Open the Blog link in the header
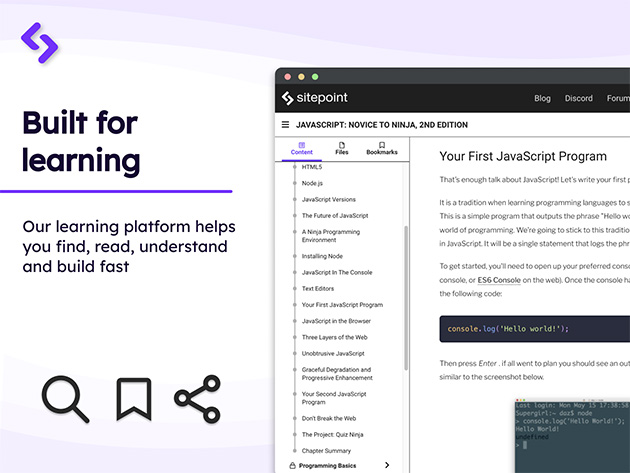The image size is (630, 473). (x=542, y=98)
